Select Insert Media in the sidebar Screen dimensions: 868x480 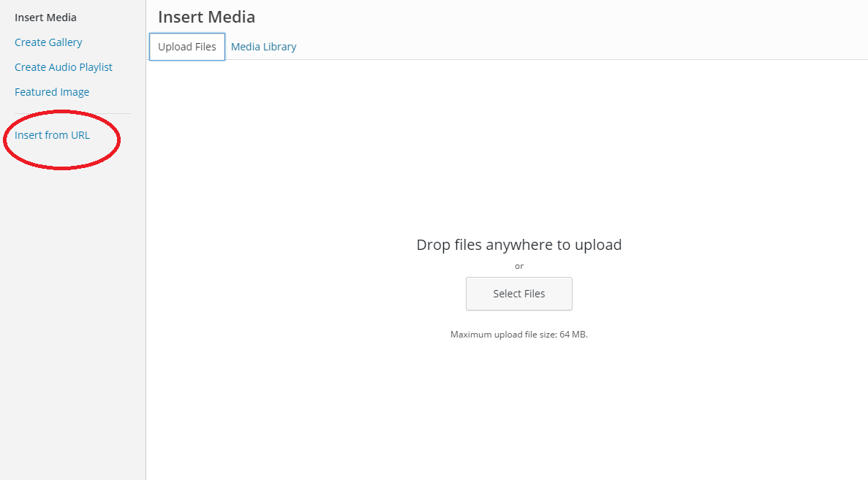pyautogui.click(x=45, y=18)
